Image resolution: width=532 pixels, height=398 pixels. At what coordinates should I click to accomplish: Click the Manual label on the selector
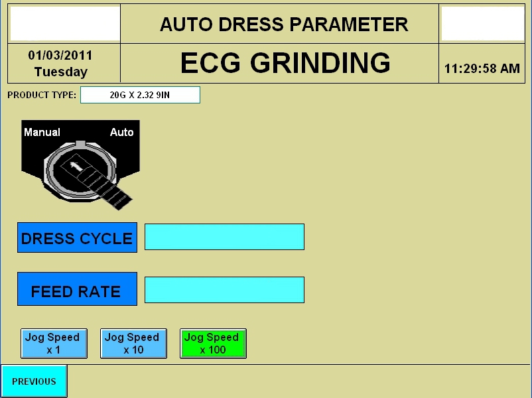pos(42,132)
